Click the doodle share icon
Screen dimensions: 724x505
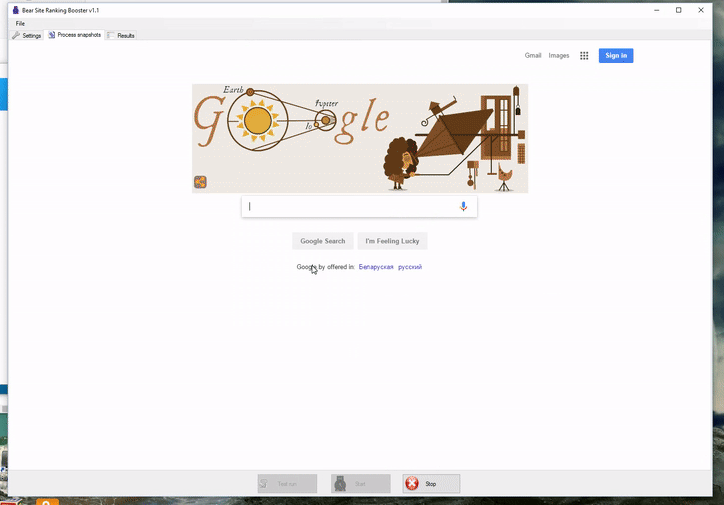(200, 182)
